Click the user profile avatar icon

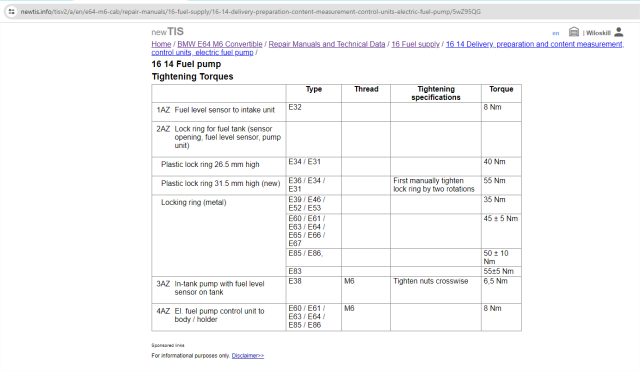[x=619, y=32]
